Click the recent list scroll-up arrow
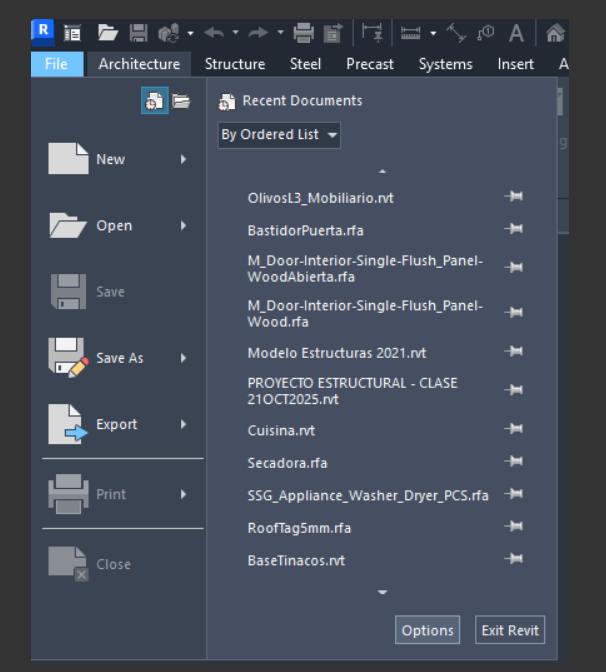This screenshot has height=672, width=606. point(382,171)
